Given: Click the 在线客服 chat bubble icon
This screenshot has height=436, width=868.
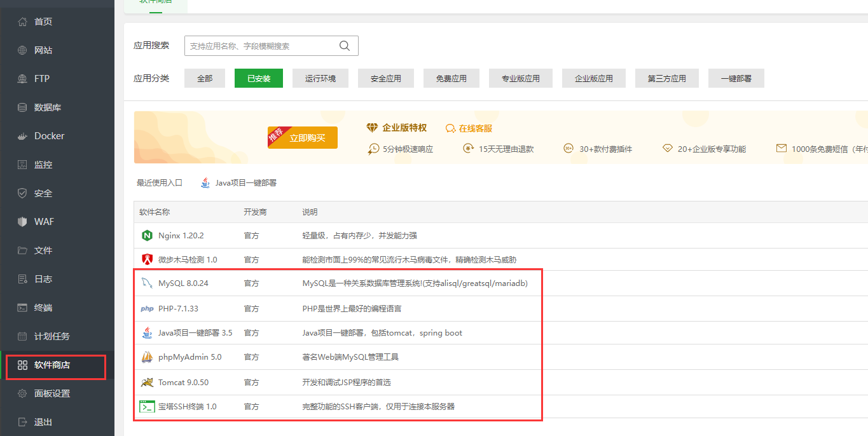Looking at the screenshot, I should coord(451,128).
